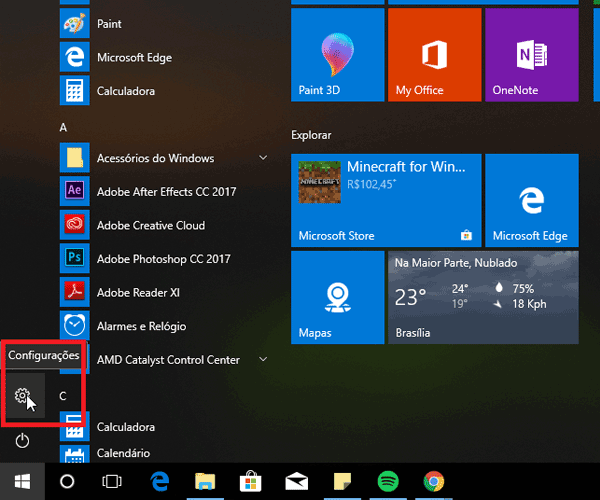This screenshot has height=500, width=600.
Task: Click the letter C group header
Action: click(63, 396)
